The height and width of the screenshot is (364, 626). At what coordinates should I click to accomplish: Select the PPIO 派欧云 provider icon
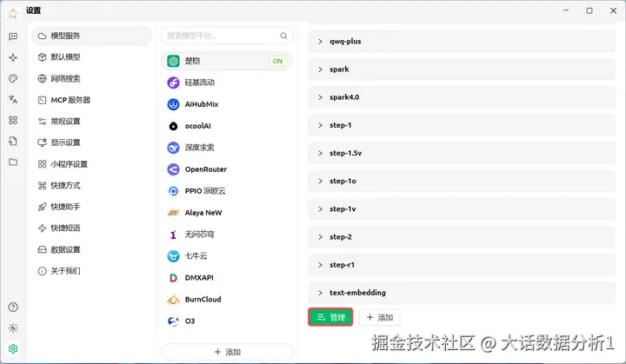pos(173,191)
